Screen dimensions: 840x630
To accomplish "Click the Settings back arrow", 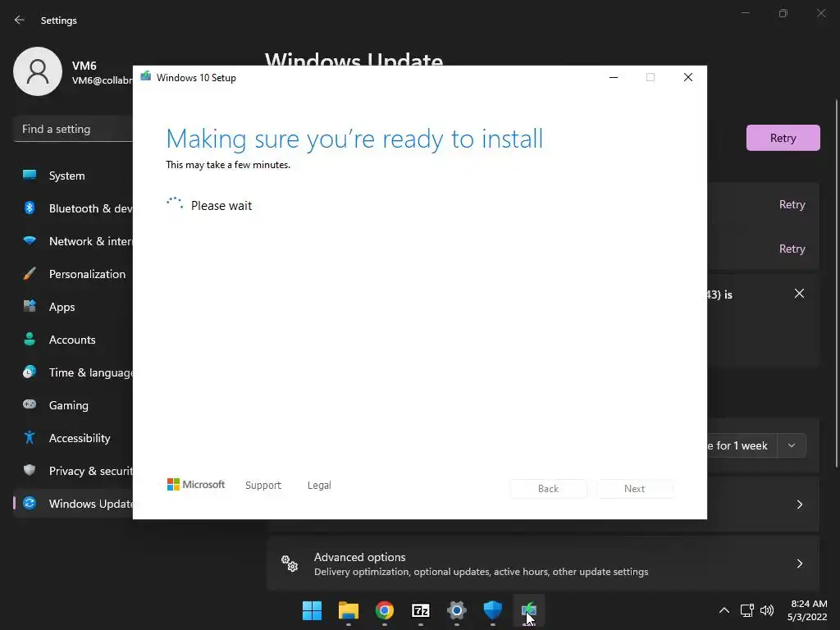I will pos(20,20).
